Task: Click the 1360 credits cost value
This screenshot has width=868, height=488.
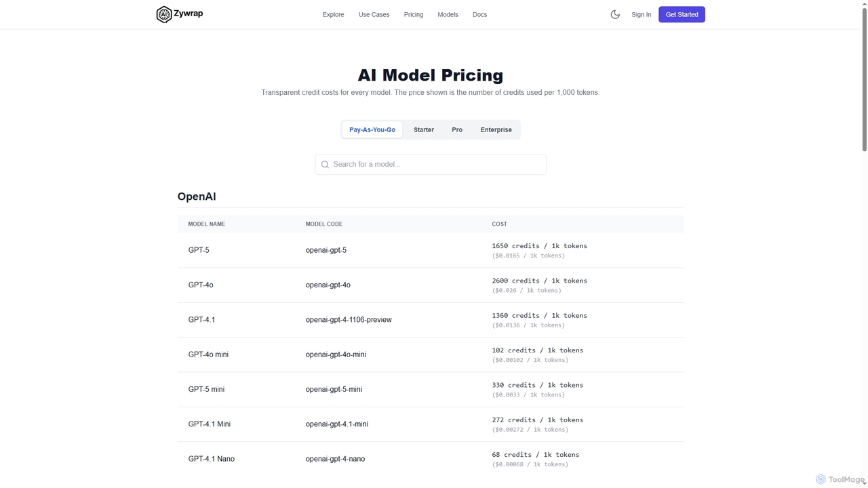Action: [x=540, y=315]
